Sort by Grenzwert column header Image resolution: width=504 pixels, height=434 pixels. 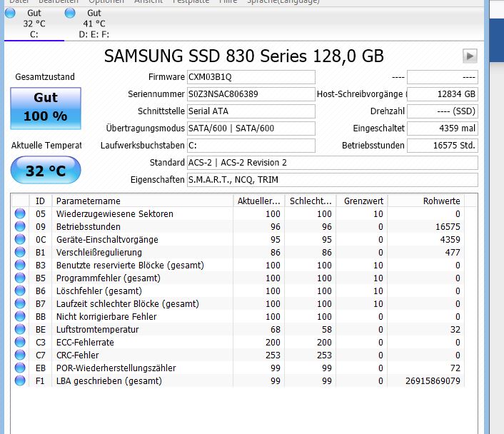click(362, 201)
